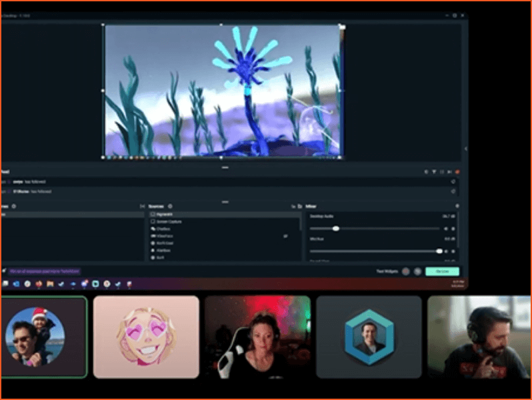Viewport: 532px width, 400px height.
Task: Open the Test Widgets menu
Action: [x=386, y=271]
